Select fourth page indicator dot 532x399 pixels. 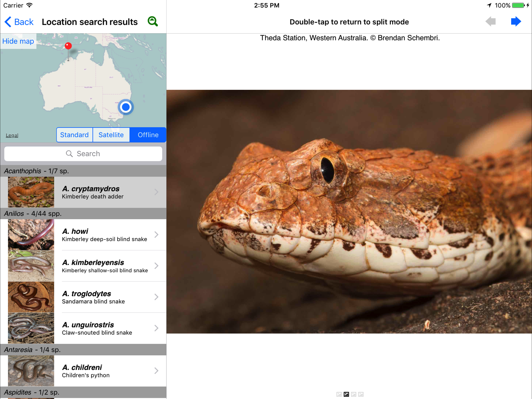click(361, 394)
